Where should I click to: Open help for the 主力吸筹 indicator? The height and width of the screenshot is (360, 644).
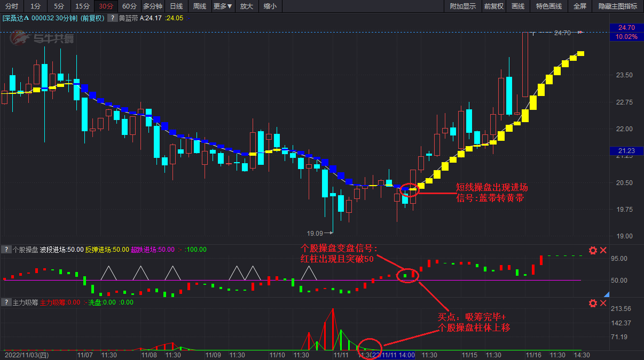point(6,302)
